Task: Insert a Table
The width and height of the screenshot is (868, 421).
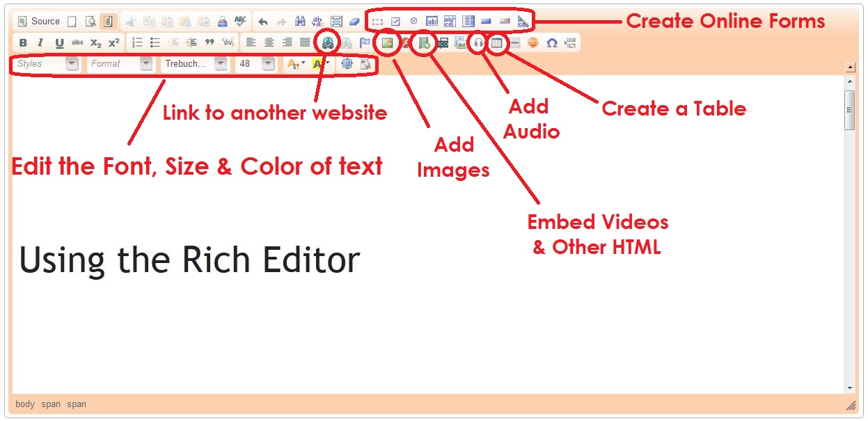Action: coord(496,42)
